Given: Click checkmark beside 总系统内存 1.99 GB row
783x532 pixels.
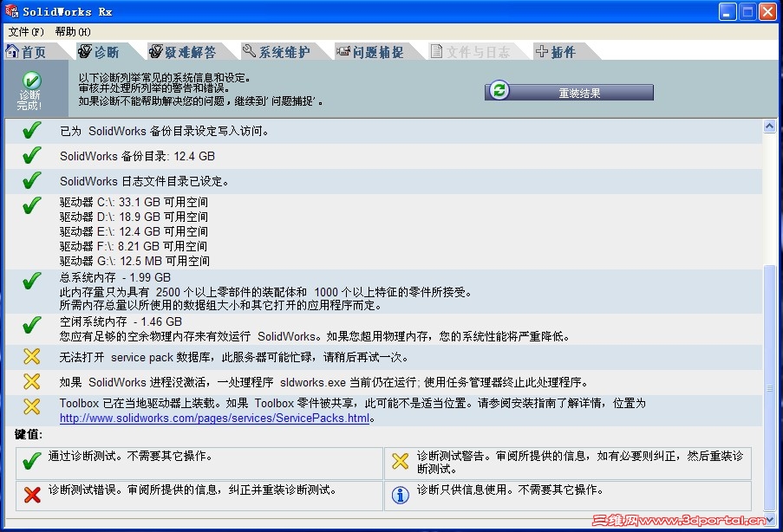Looking at the screenshot, I should [x=32, y=281].
